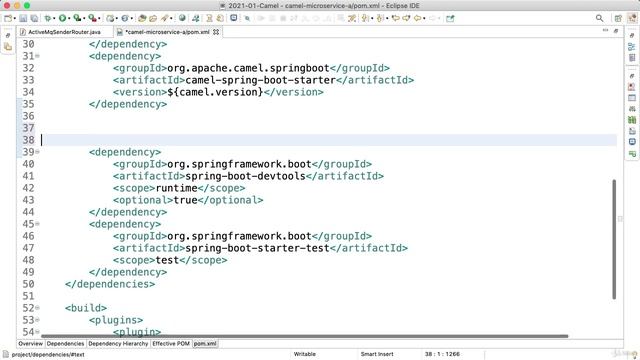Restore the left sidebar view stack
Screen dimensions: 640x360
click(x=8, y=36)
